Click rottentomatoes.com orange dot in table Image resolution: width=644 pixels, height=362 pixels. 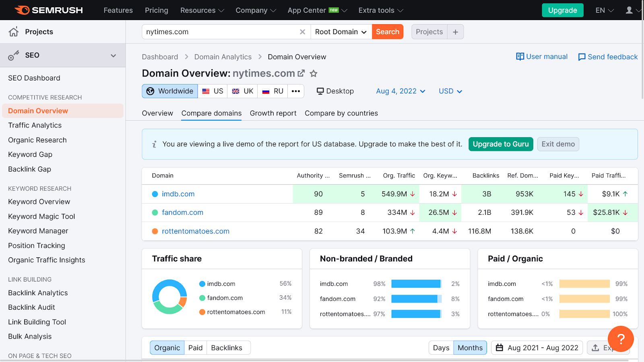[155, 231]
